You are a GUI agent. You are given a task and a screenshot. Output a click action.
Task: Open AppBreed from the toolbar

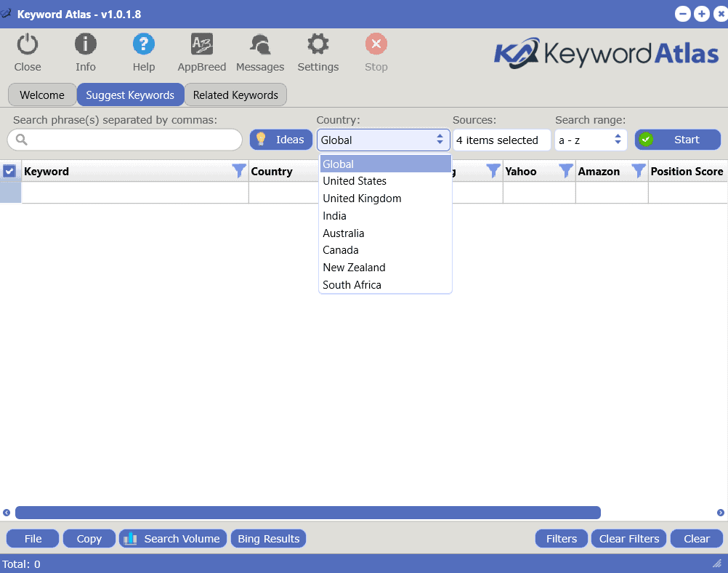[x=201, y=45]
